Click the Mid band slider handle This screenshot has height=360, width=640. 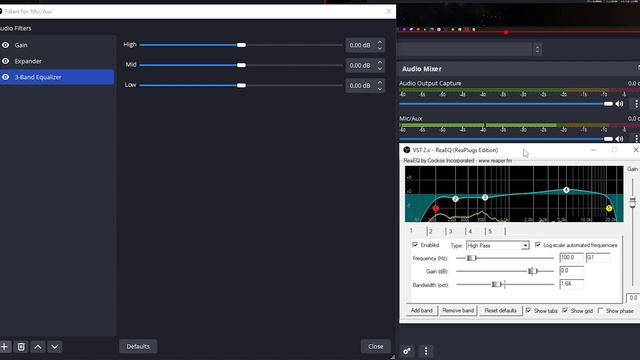tap(241, 65)
